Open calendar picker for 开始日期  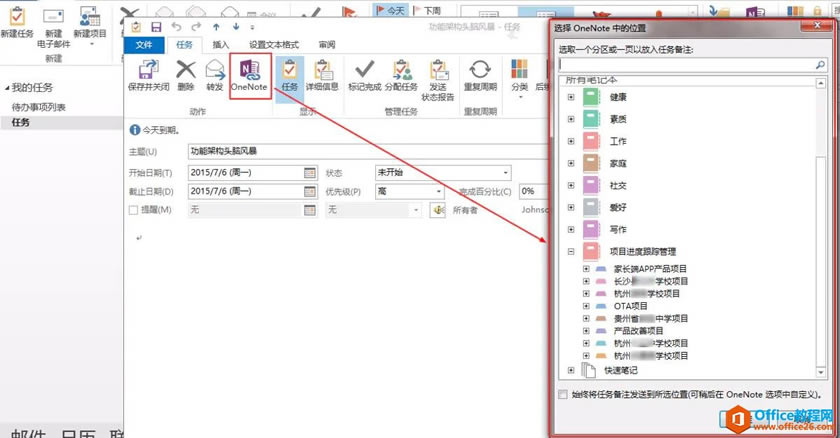(310, 173)
